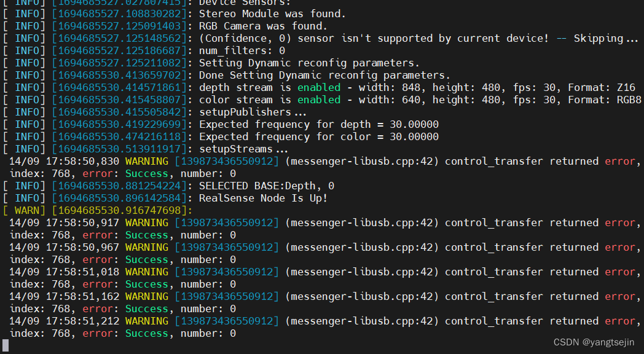Click the 'setupPublishers...' message
The height and width of the screenshot is (354, 644).
(253, 112)
